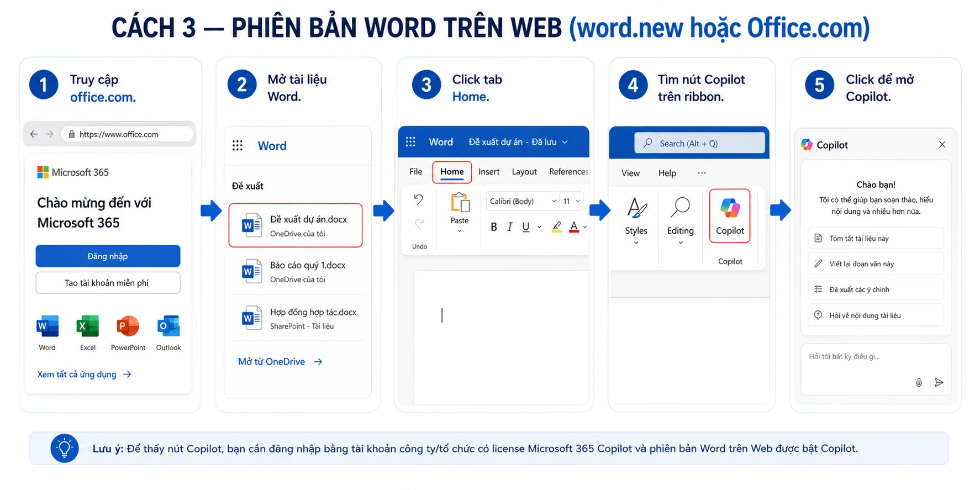Click the browser back arrow
Image resolution: width=980 pixels, height=490 pixels.
click(34, 134)
